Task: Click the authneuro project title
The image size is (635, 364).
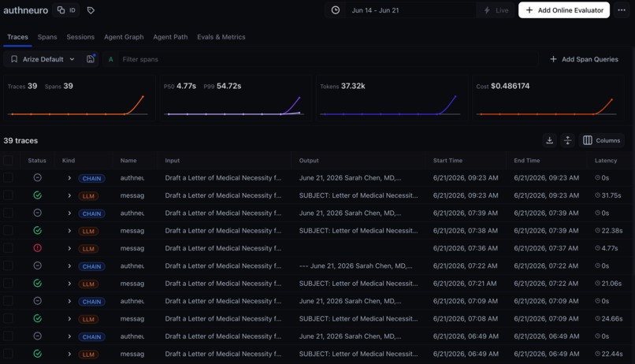Action: point(25,10)
